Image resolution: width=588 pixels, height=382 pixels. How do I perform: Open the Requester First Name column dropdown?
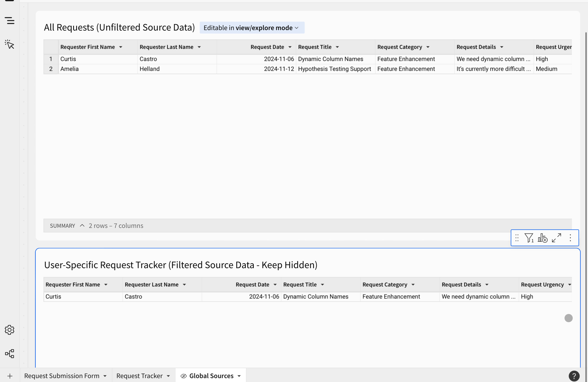click(x=121, y=47)
